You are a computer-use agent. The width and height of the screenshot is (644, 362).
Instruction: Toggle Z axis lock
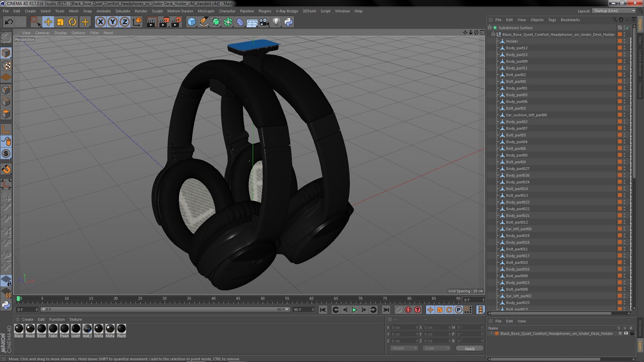tap(125, 22)
